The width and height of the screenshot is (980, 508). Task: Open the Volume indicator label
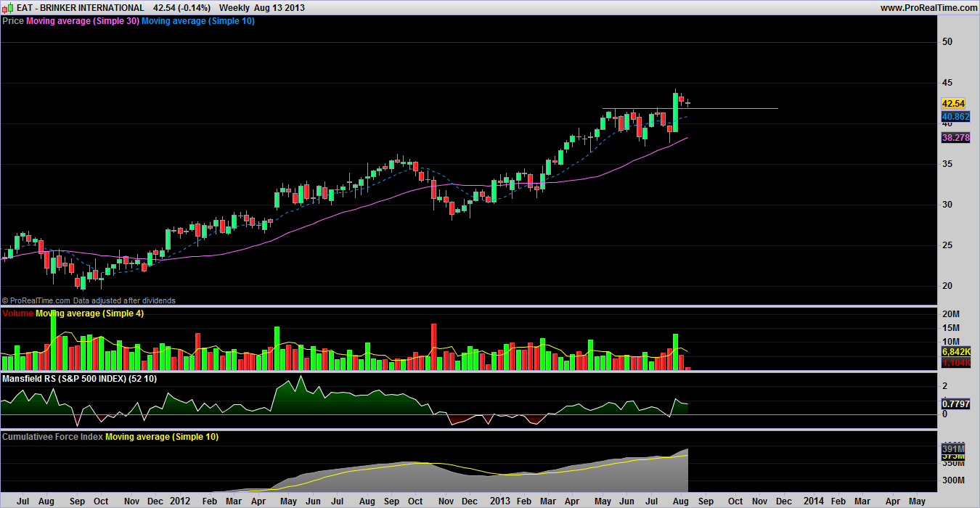tap(17, 314)
